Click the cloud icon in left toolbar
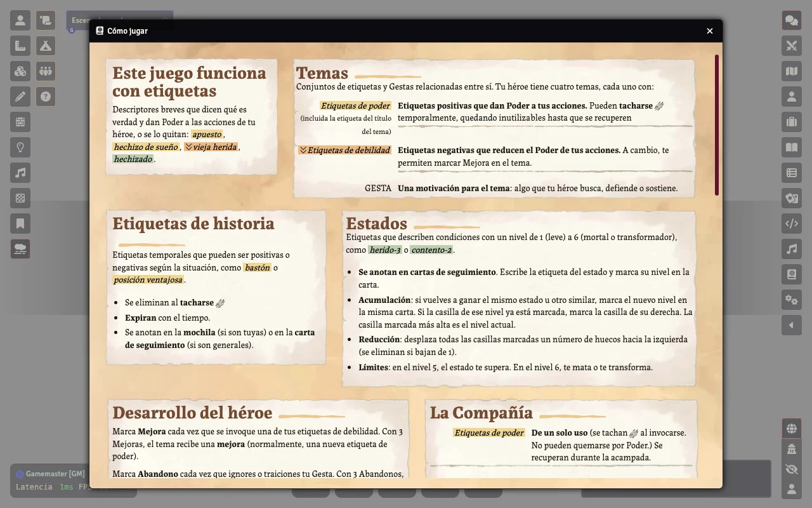 tap(20, 249)
